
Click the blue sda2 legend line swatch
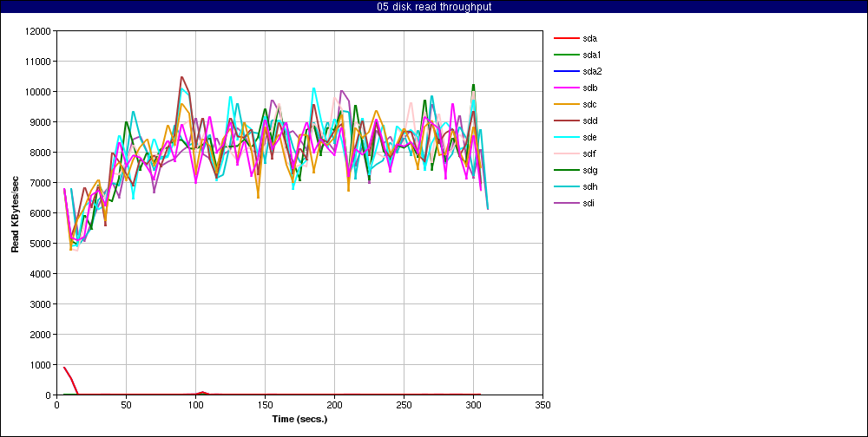(x=566, y=71)
